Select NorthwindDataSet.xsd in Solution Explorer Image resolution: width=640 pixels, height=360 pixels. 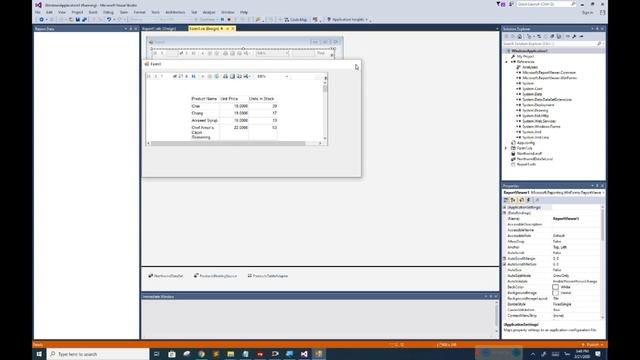coord(535,159)
